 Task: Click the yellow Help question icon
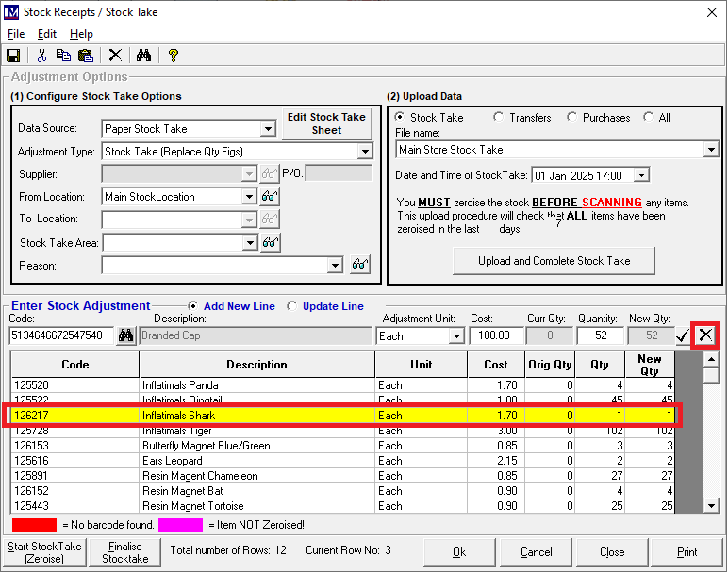(x=173, y=56)
